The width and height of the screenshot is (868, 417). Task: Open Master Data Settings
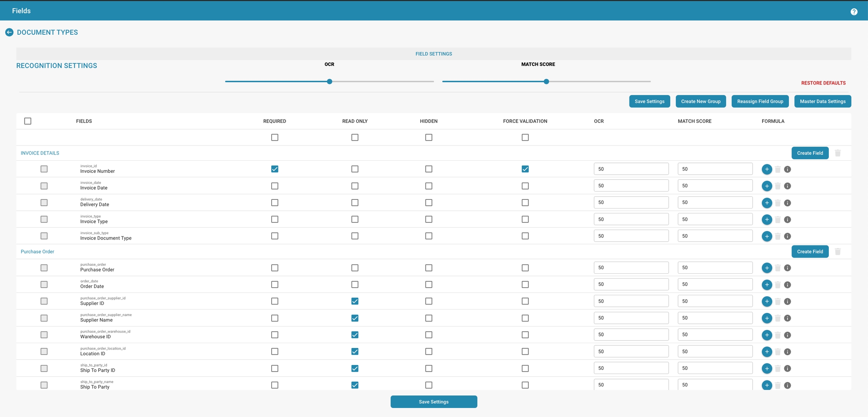click(x=822, y=101)
